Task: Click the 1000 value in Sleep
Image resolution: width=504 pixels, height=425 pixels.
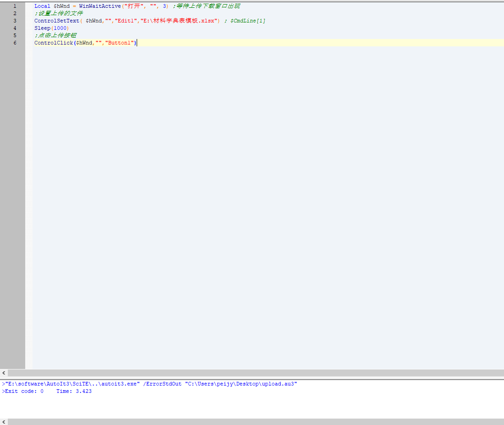Action: point(60,28)
